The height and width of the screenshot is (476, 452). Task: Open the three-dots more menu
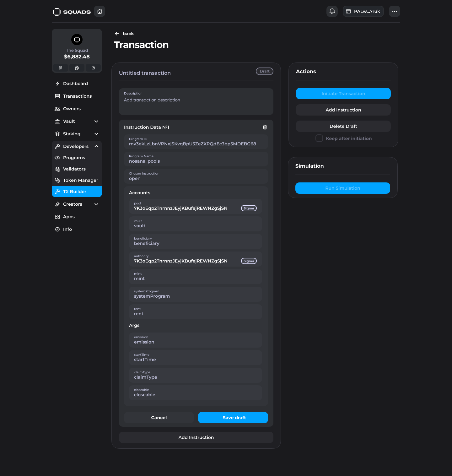coord(394,12)
